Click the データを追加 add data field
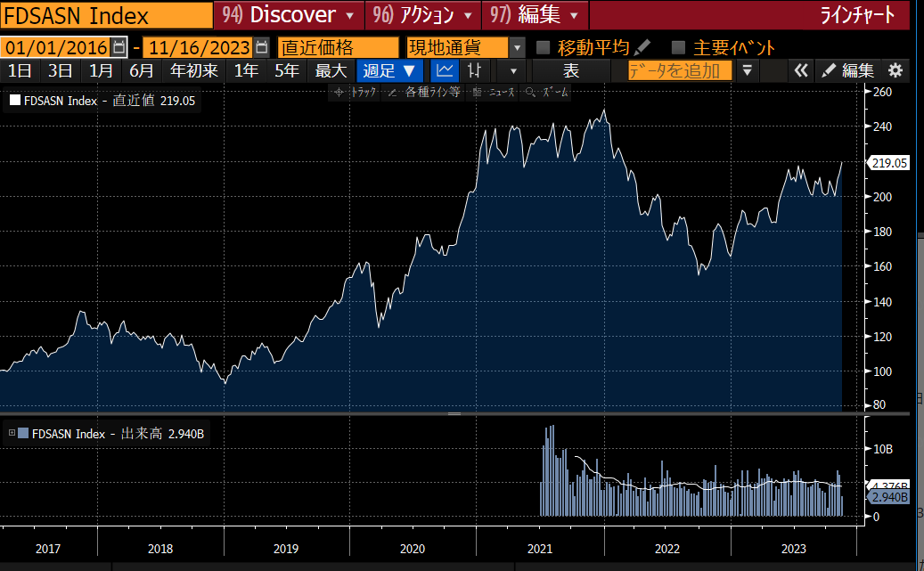Image resolution: width=924 pixels, height=571 pixels. [680, 70]
